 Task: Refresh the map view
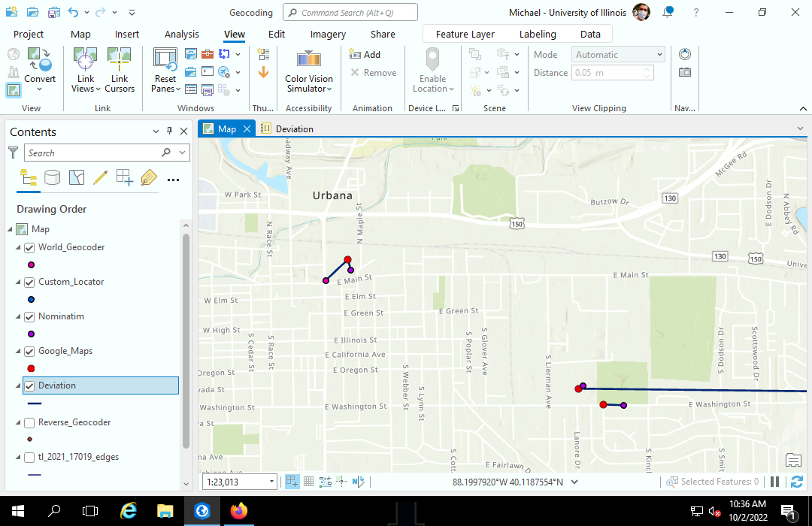(x=797, y=482)
